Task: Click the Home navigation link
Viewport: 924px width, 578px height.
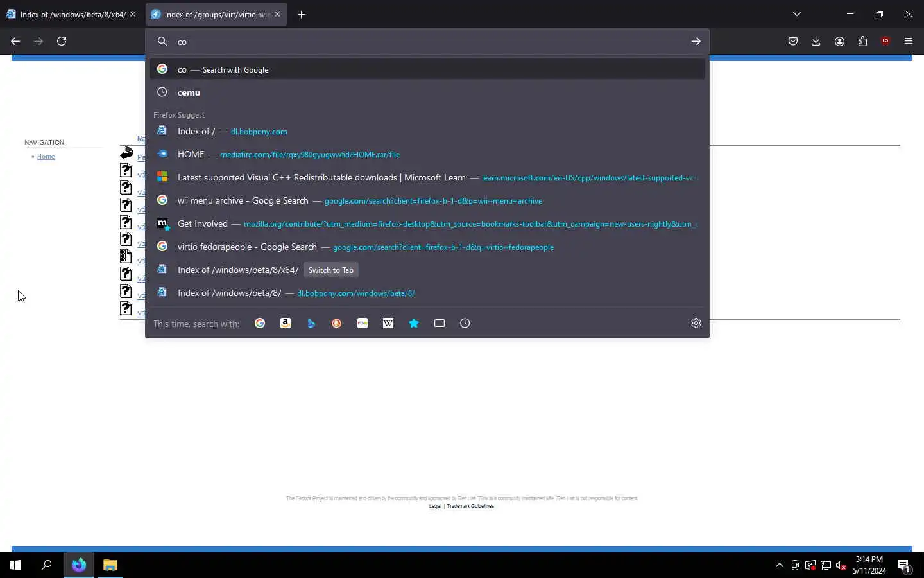Action: click(x=46, y=157)
